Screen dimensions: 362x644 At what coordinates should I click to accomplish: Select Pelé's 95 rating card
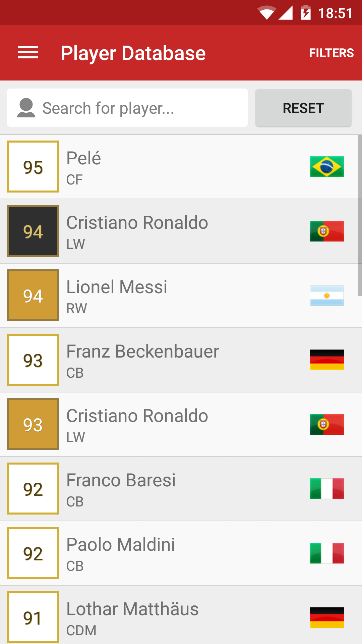point(33,167)
